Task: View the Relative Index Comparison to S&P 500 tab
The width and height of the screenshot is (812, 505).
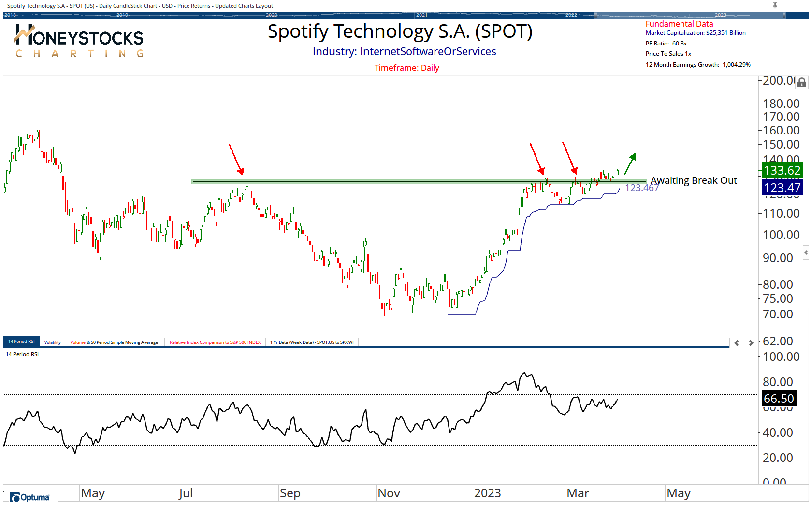Action: click(x=215, y=342)
